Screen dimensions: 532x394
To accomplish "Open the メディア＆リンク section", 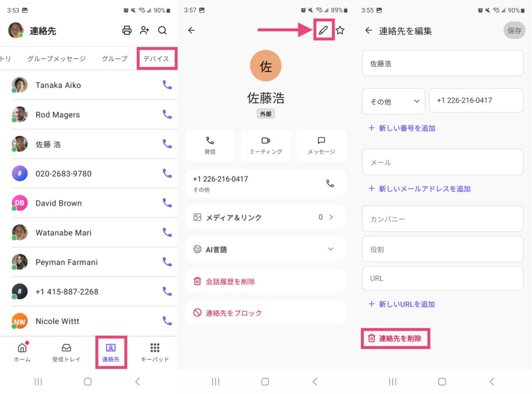I will point(266,217).
